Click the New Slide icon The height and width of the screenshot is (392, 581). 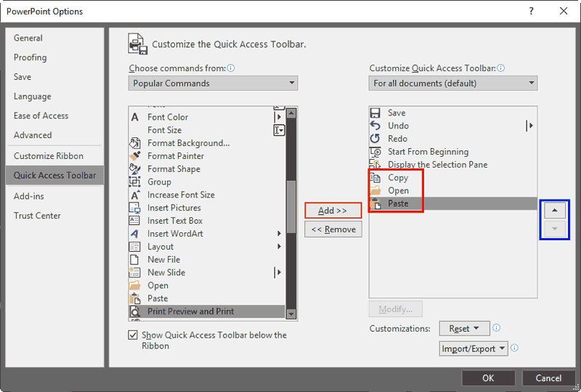134,273
